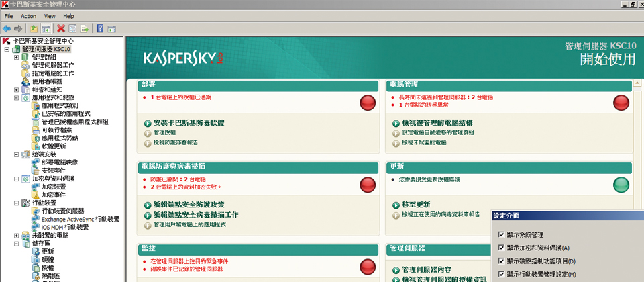Open Help via the blue question mark icon
The image size is (644, 282).
(x=100, y=28)
